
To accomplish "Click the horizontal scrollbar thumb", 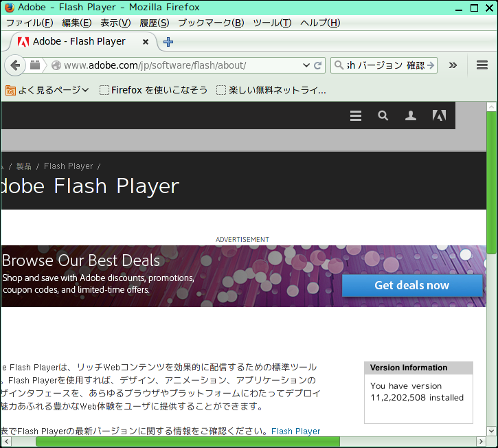I will click(188, 441).
